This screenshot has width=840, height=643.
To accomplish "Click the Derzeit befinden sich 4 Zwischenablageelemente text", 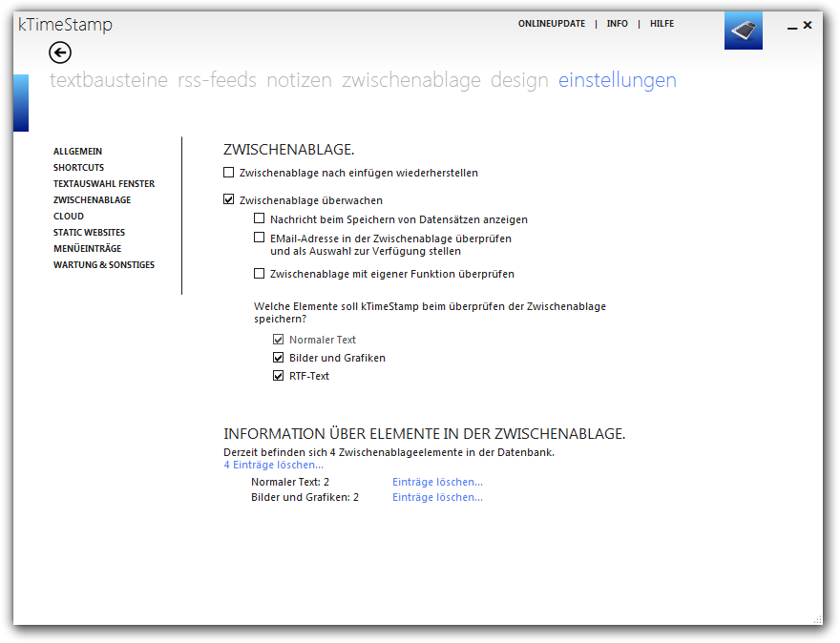I will [388, 452].
